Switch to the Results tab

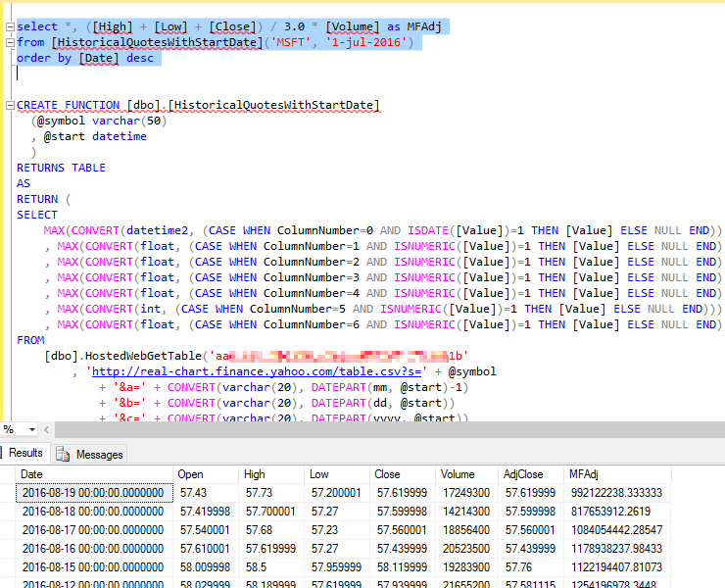(25, 453)
